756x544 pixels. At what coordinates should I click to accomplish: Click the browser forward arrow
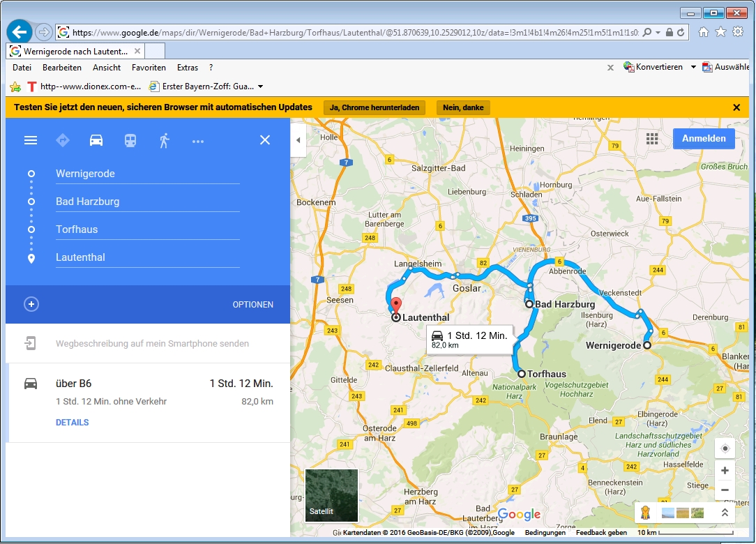point(44,32)
